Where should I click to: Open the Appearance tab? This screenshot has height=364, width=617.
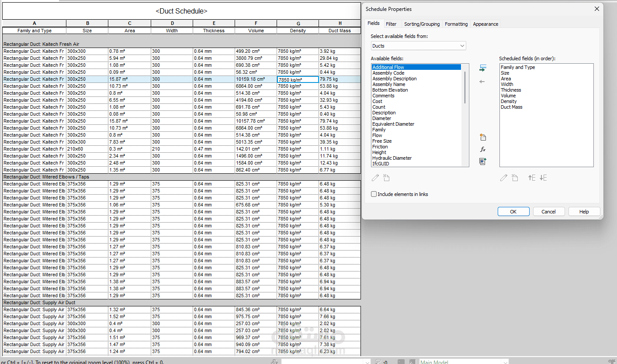pos(485,24)
